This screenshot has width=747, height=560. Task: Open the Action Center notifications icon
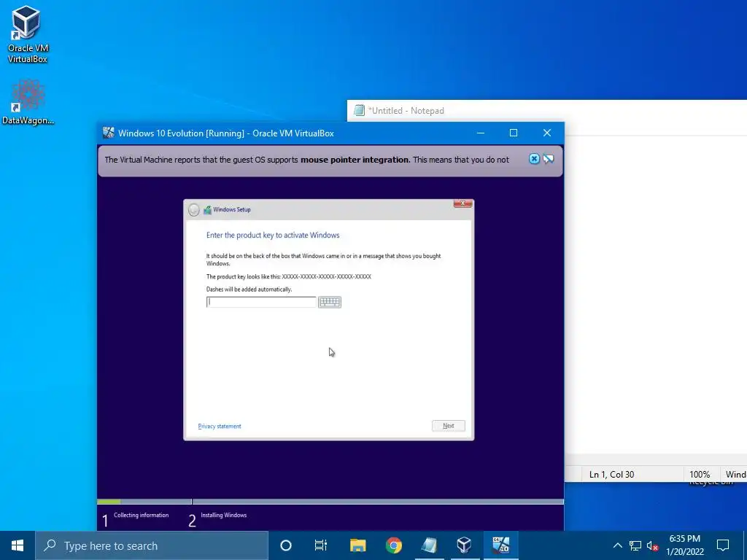pos(723,545)
